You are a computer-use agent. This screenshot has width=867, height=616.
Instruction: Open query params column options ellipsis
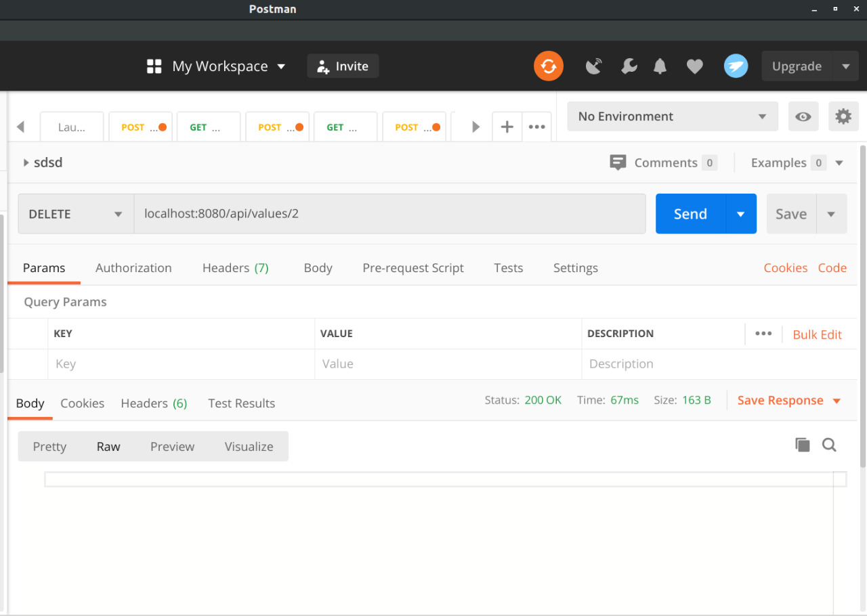click(x=763, y=334)
